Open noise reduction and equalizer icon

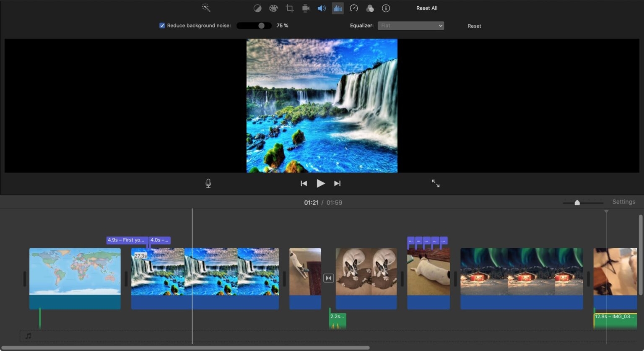pos(338,8)
